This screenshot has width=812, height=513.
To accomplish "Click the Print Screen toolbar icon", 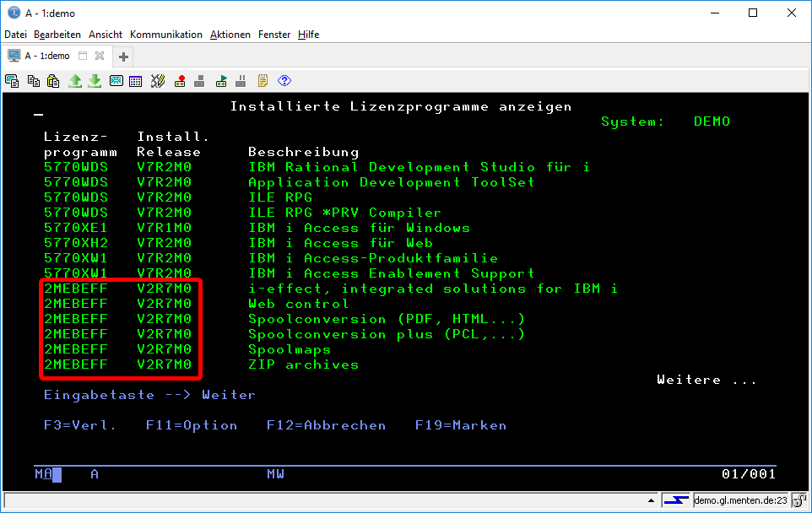I will (12, 81).
